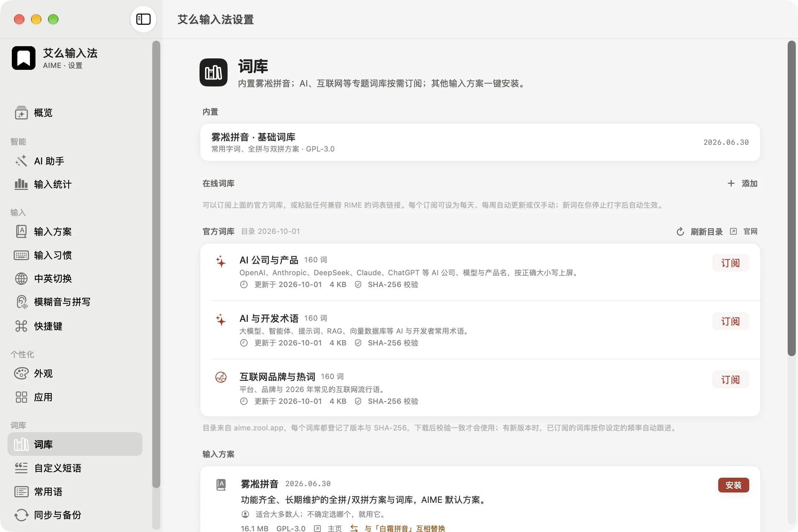The image size is (798, 532).
Task: Click the 应用 grid icon
Action: [x=21, y=397]
